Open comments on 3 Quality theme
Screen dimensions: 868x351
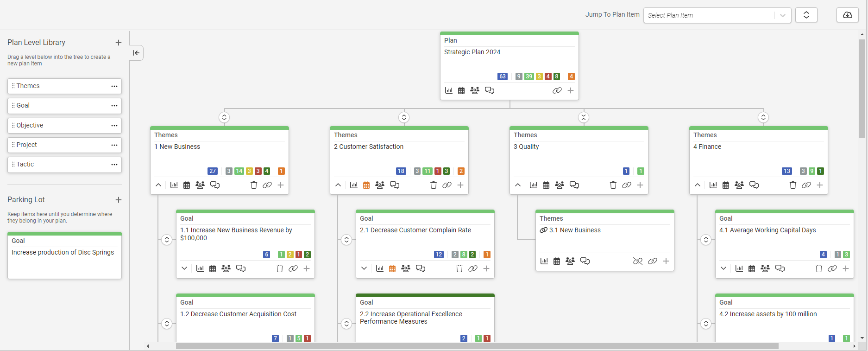coord(574,185)
